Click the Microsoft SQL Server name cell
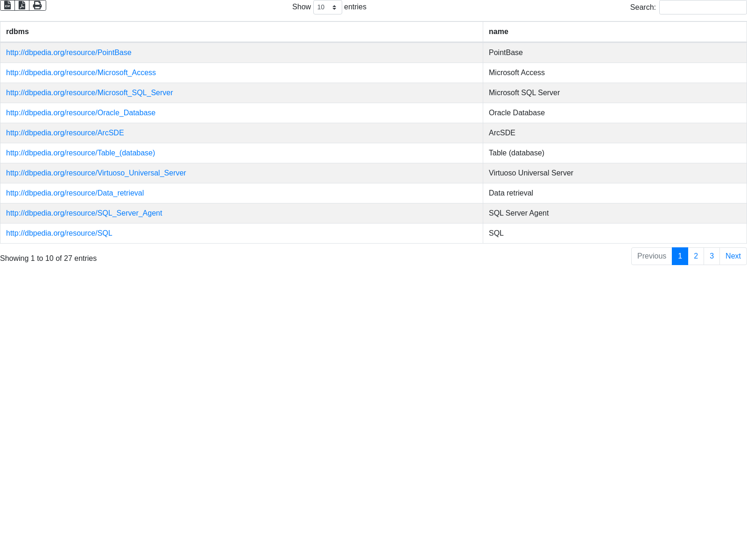The image size is (747, 560). coord(614,93)
